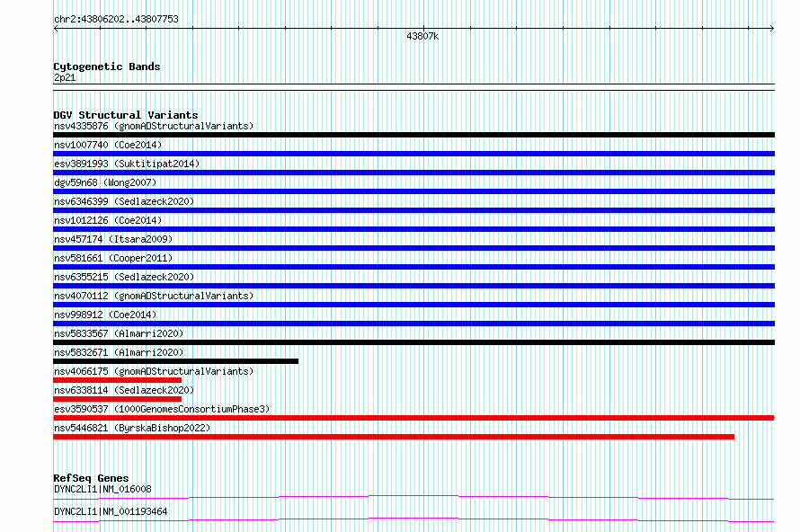
Task: Open variant label esv3590537 (1000GenomesConsortiumPhase3)
Action: point(162,409)
